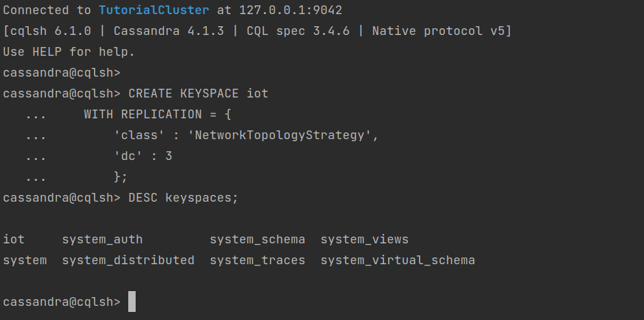This screenshot has height=320, width=644.
Task: Click the CQL spec 3.4.6 text
Action: (x=298, y=31)
